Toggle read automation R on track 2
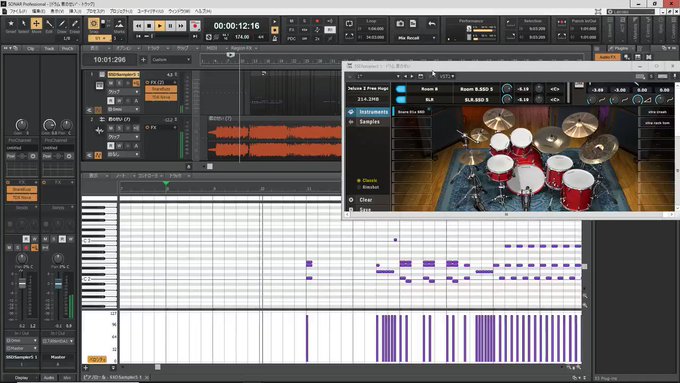Image resolution: width=680 pixels, height=383 pixels. pyautogui.click(x=111, y=146)
